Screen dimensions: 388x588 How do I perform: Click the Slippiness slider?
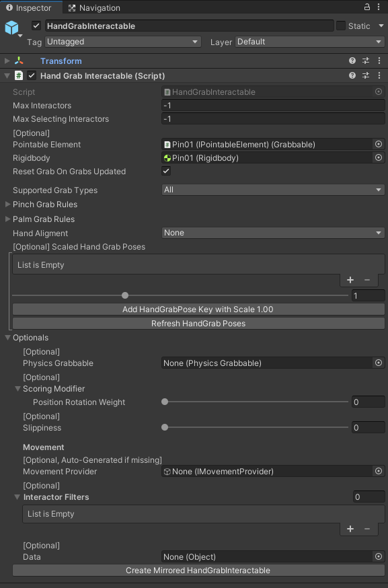tap(256, 427)
